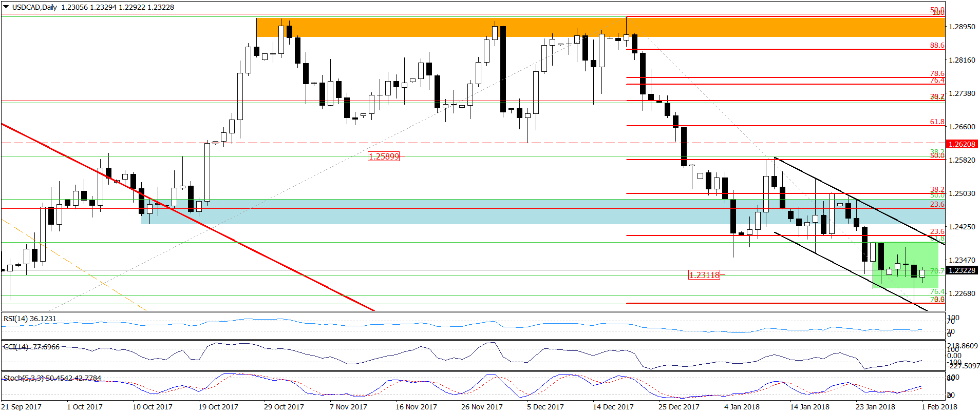980x414 pixels.
Task: Click the 23 Jan 2018 date label
Action: (876, 407)
